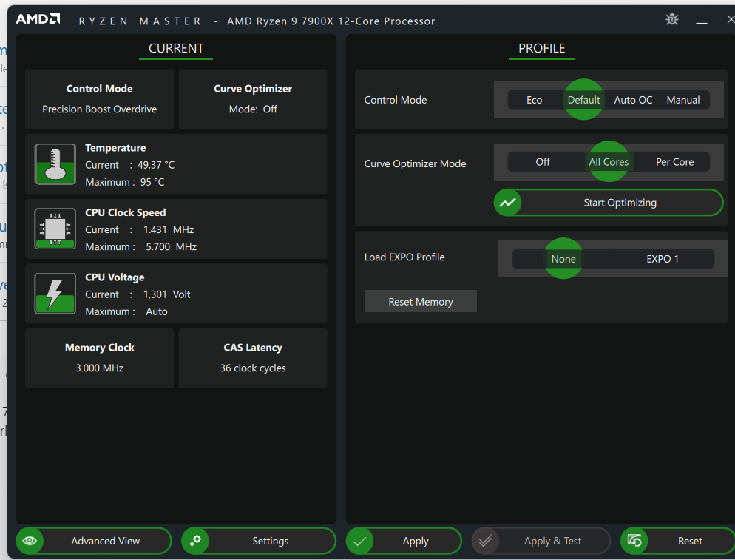Screen dimensions: 735x560
Task: Click the Control Mode label in PROFILE
Action: [x=396, y=100]
